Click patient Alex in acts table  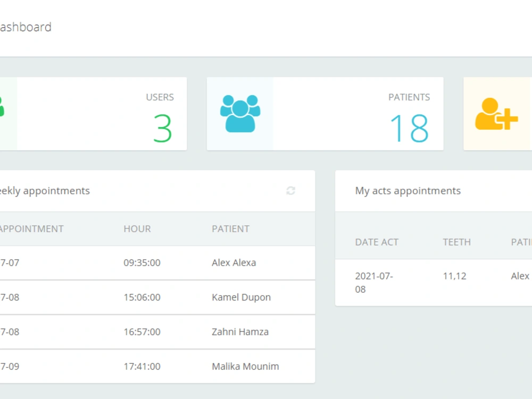[x=520, y=276]
